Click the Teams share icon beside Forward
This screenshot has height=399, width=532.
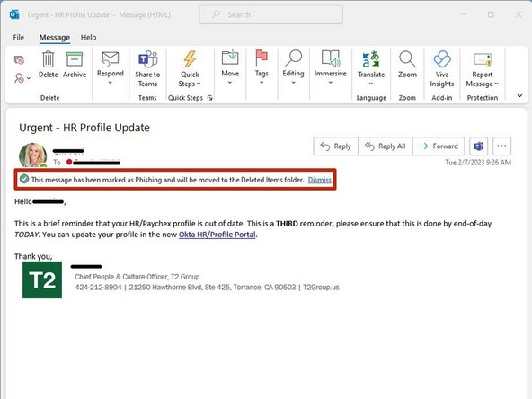[478, 146]
